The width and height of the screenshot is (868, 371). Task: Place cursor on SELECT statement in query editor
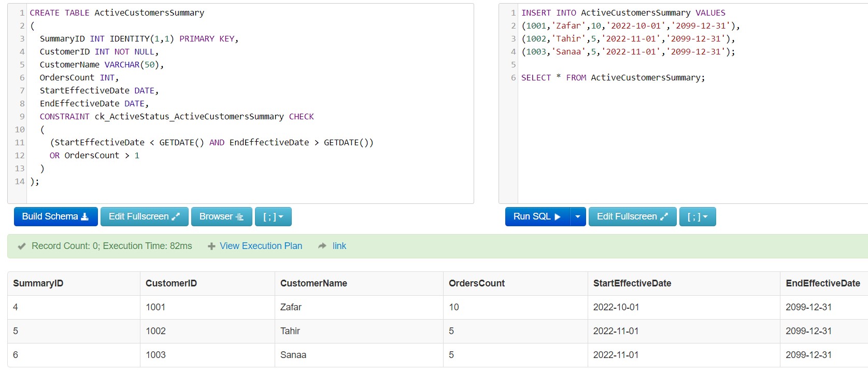613,77
